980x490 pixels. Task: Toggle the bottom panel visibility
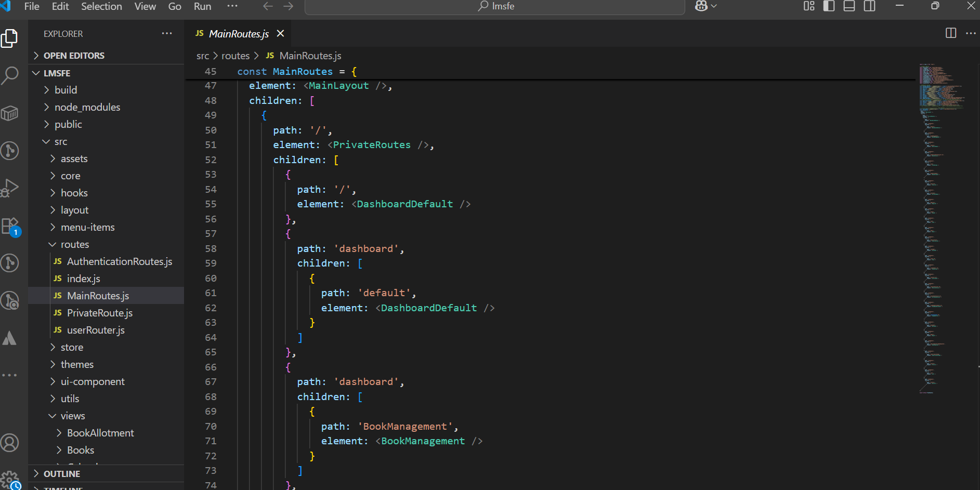(849, 6)
